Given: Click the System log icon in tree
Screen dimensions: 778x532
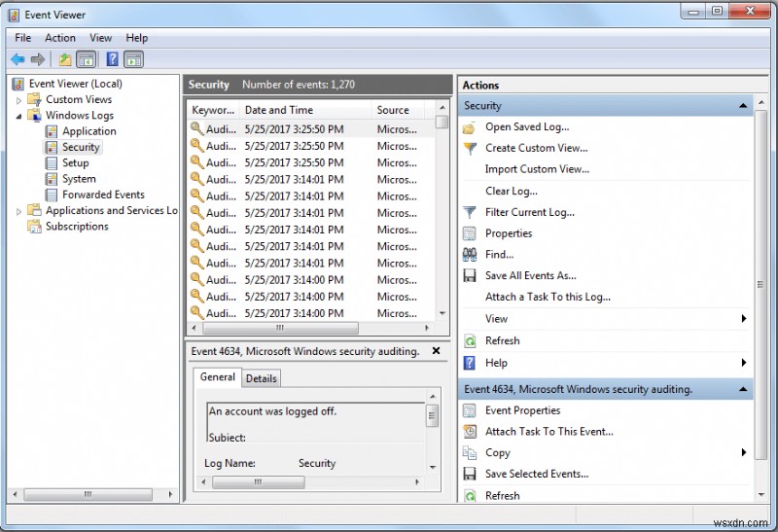Looking at the screenshot, I should point(52,179).
